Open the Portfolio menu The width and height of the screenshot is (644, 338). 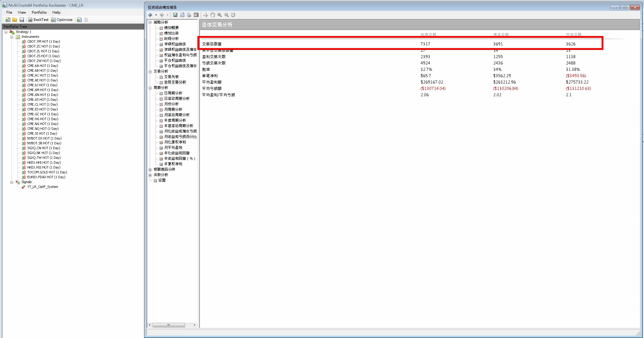39,12
